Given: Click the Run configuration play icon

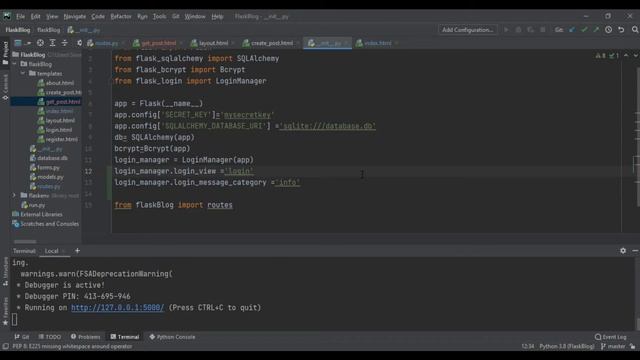Looking at the screenshot, I should [x=507, y=30].
